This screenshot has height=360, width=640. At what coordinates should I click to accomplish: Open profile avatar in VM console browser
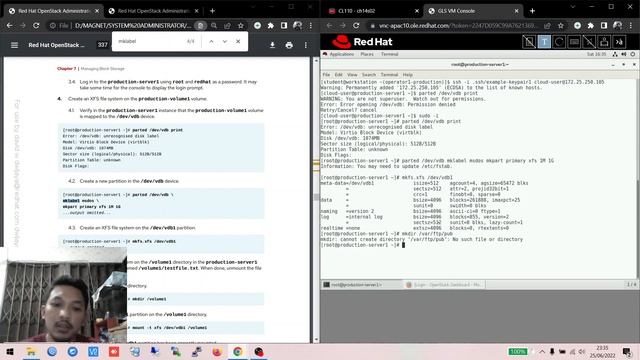618,25
